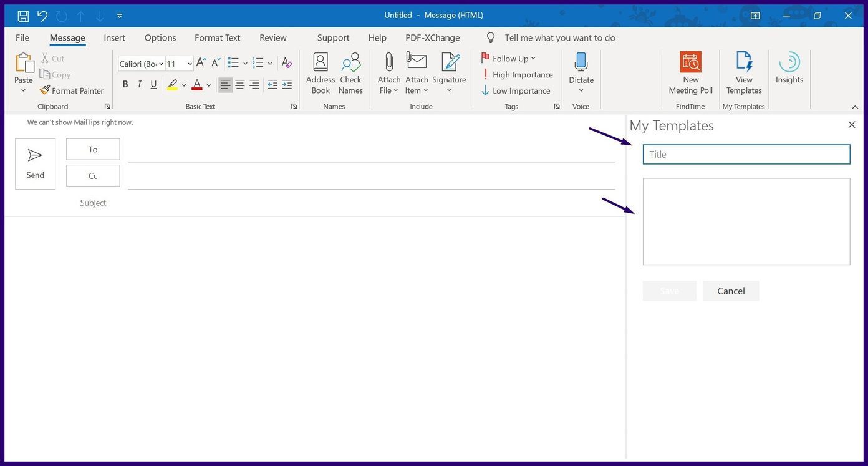Align text left
868x466 pixels.
225,84
